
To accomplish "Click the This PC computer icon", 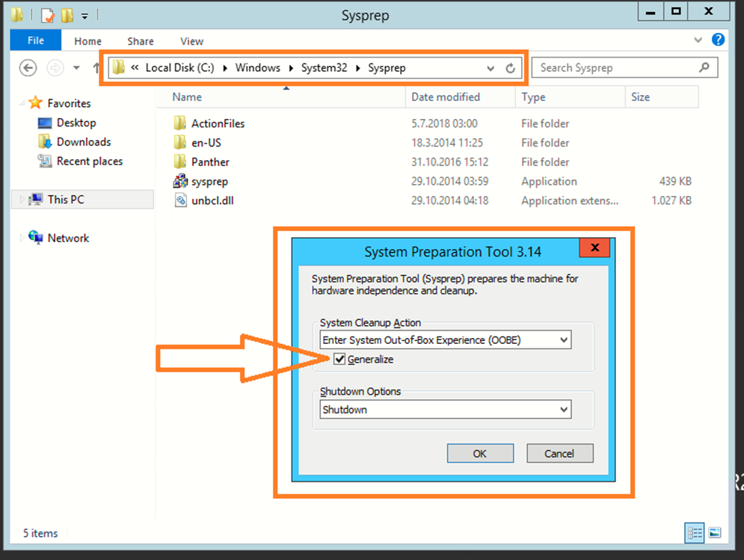I will (x=36, y=200).
